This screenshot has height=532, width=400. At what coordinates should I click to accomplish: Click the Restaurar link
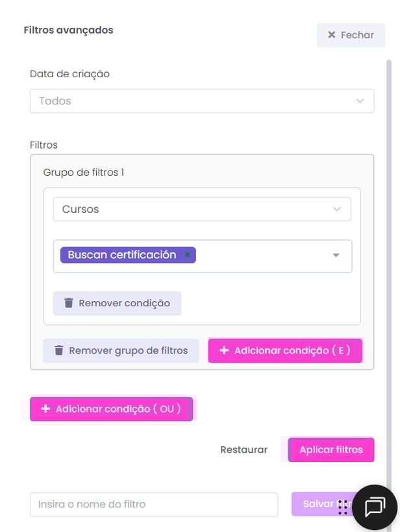click(x=244, y=450)
